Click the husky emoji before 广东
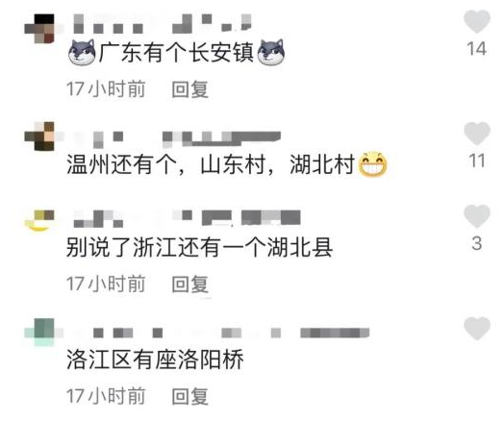Screen dimensions: 504x421 click(x=82, y=52)
